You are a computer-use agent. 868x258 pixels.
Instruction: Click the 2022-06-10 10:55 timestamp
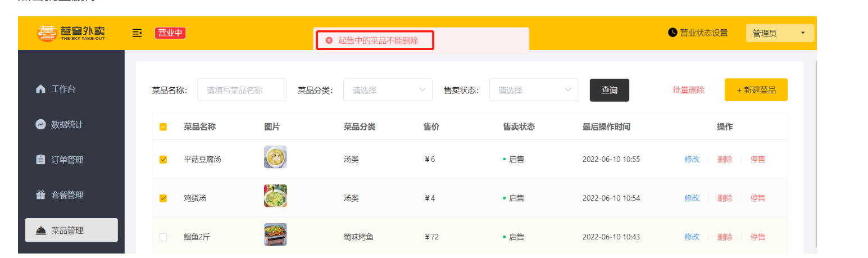pyautogui.click(x=611, y=160)
